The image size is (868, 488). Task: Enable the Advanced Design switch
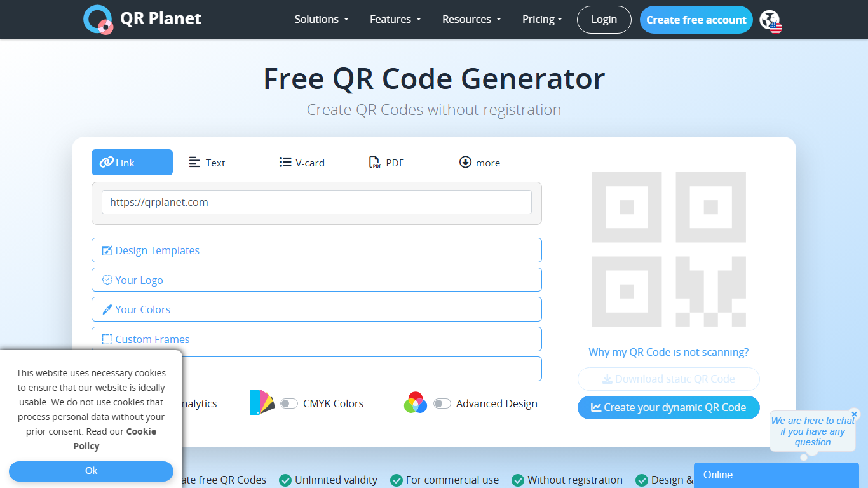click(x=442, y=403)
